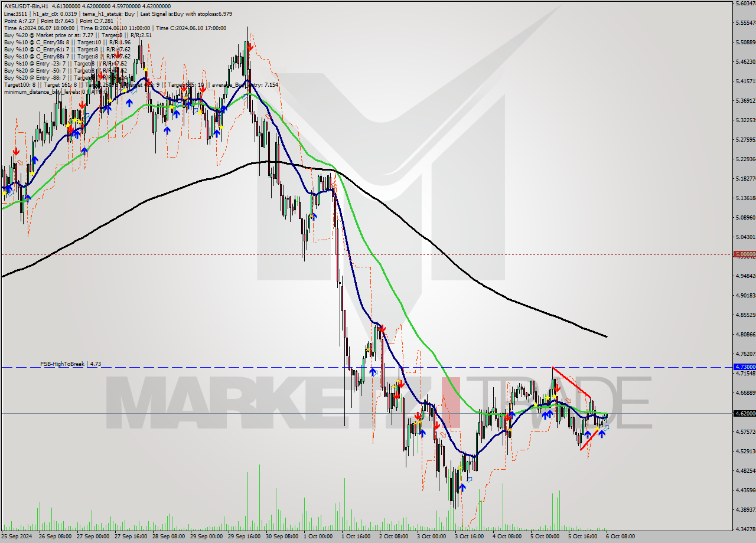756x543 pixels.
Task: Click the FSB-HighToBreak | 4.73 label
Action: pos(71,364)
